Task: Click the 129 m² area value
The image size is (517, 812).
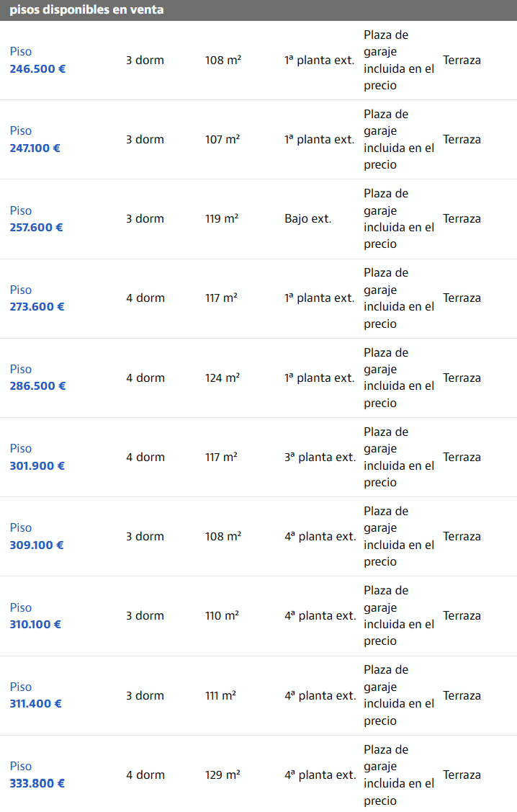Action: tap(222, 775)
